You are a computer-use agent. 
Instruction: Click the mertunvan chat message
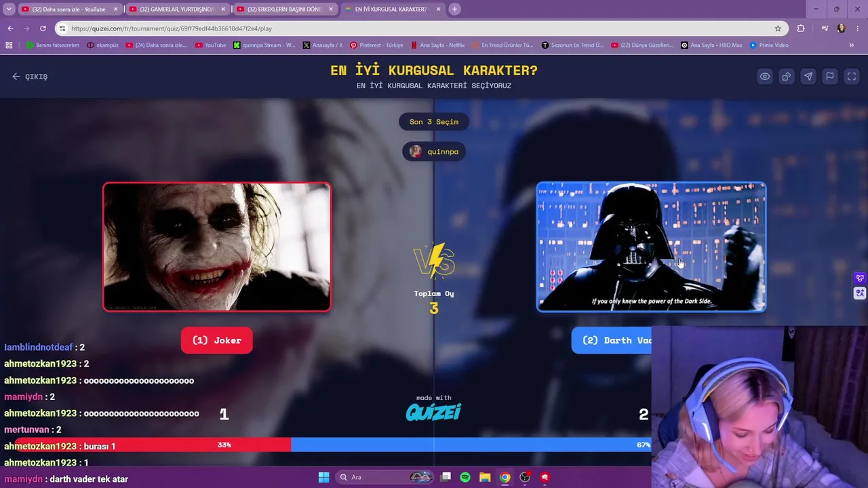coord(33,430)
